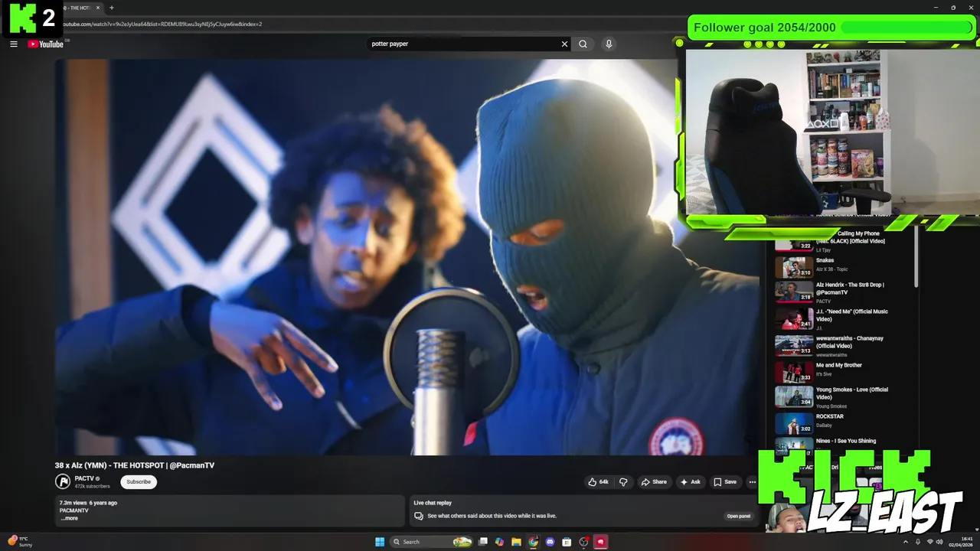Image resolution: width=980 pixels, height=551 pixels.
Task: Play Me and My Brother thumbnail 3:33
Action: tap(794, 372)
